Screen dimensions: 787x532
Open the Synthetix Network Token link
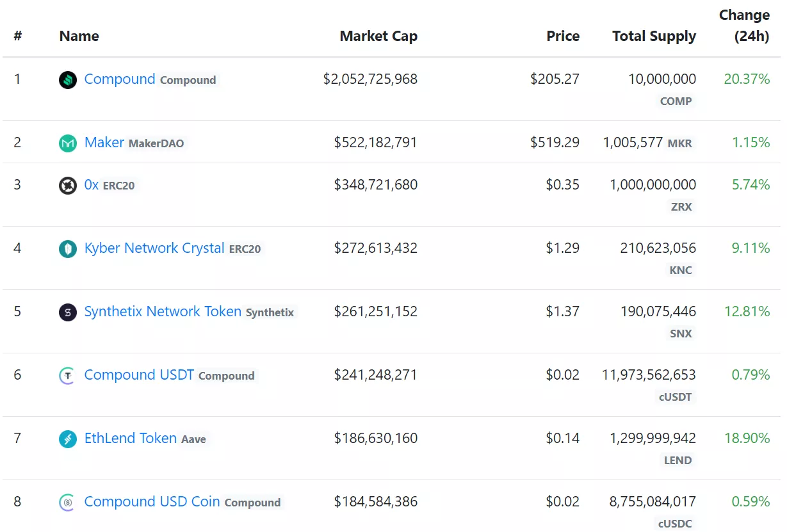click(x=163, y=312)
